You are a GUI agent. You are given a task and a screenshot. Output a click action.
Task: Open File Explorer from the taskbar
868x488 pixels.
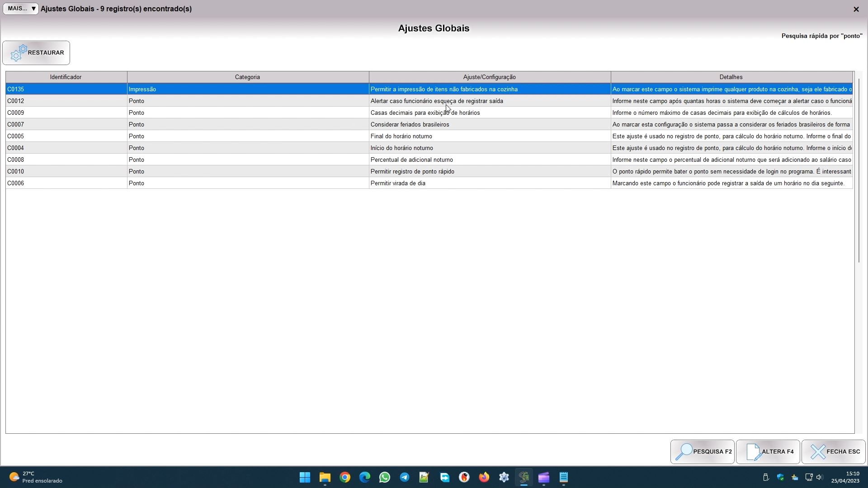tap(325, 477)
